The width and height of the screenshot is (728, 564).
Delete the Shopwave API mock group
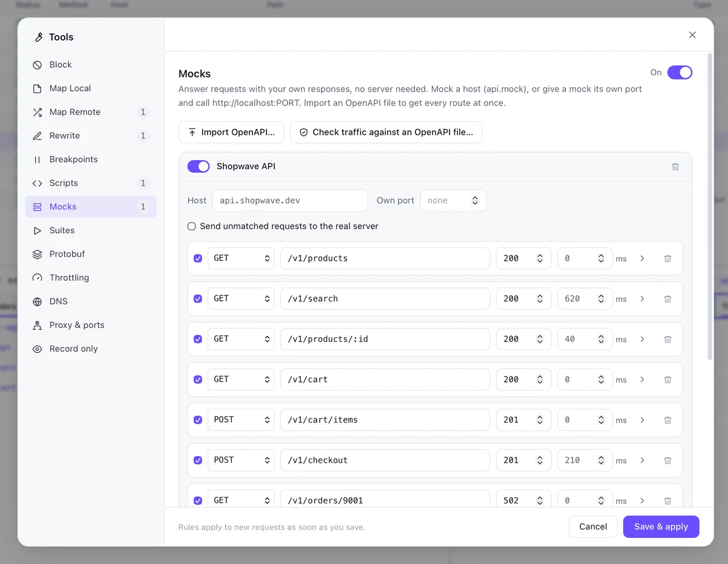tap(675, 167)
